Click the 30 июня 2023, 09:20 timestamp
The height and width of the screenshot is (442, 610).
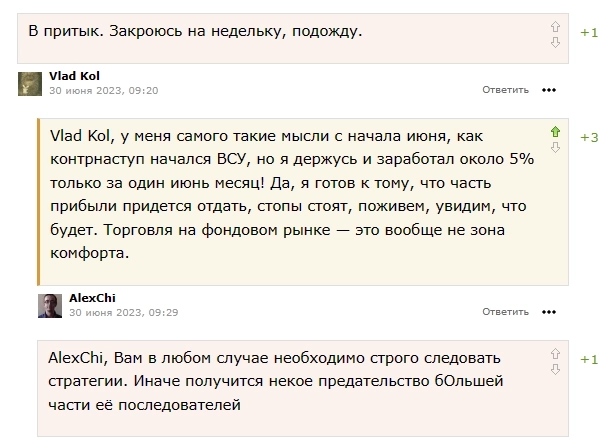104,90
